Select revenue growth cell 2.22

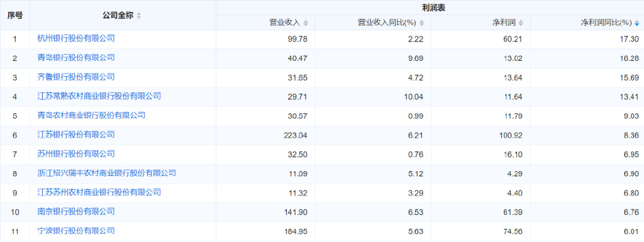416,39
